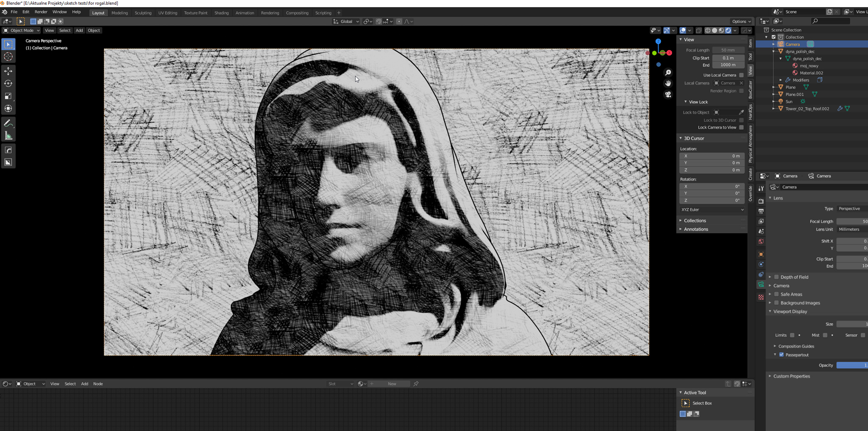Select the Move tool
This screenshot has width=868, height=431.
coord(8,71)
